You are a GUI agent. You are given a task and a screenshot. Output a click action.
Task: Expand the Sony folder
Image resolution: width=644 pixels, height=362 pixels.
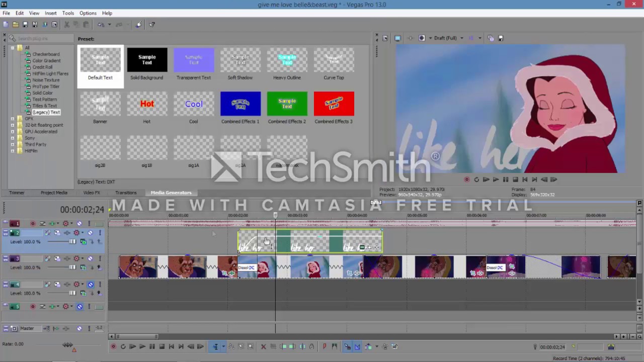13,138
